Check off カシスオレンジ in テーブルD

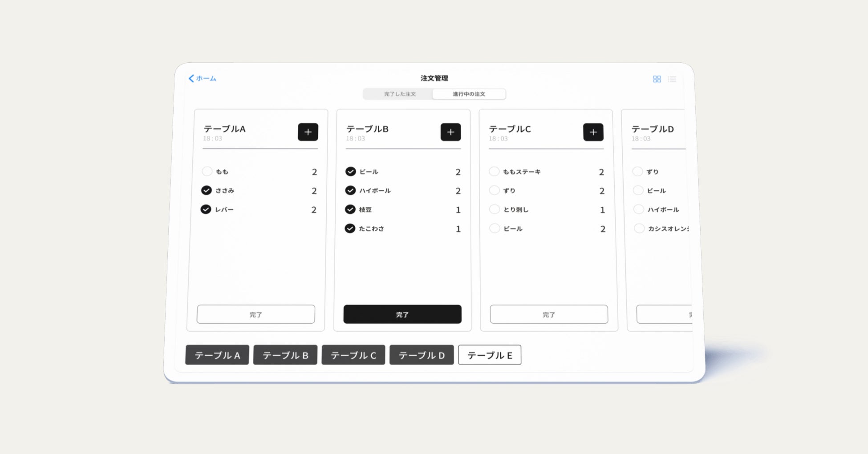[639, 228]
